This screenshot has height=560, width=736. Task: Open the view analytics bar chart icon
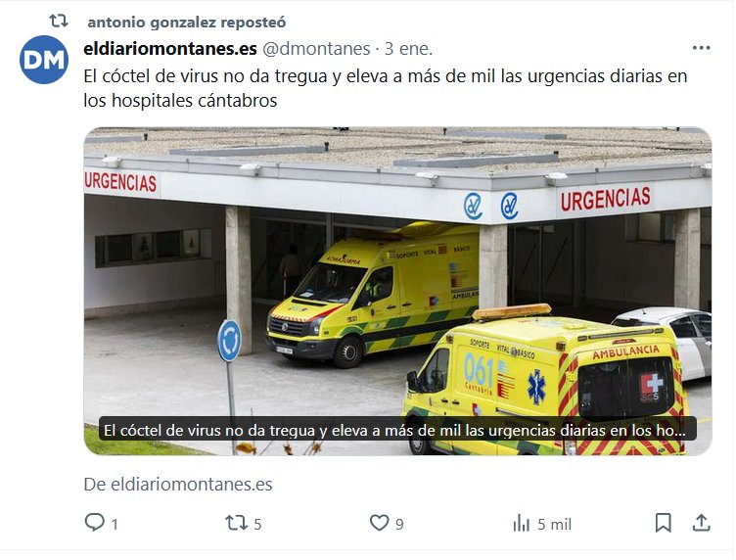521,523
